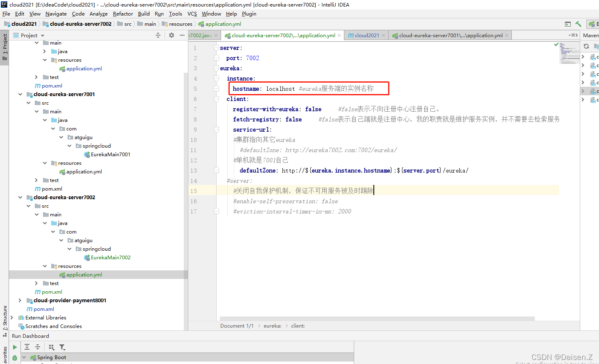Expand the cloud-provider-payment8001 module

click(20, 301)
